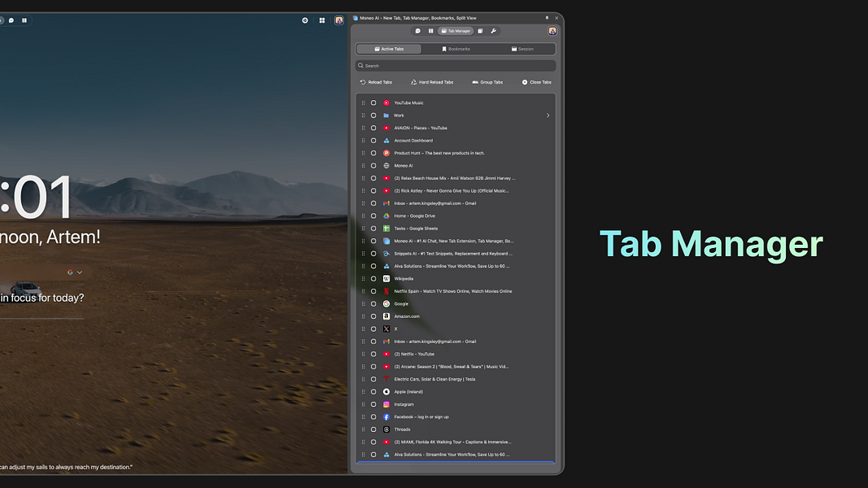Select the Tab Manager button in the toolbar
Image resolution: width=868 pixels, height=488 pixels.
click(456, 31)
